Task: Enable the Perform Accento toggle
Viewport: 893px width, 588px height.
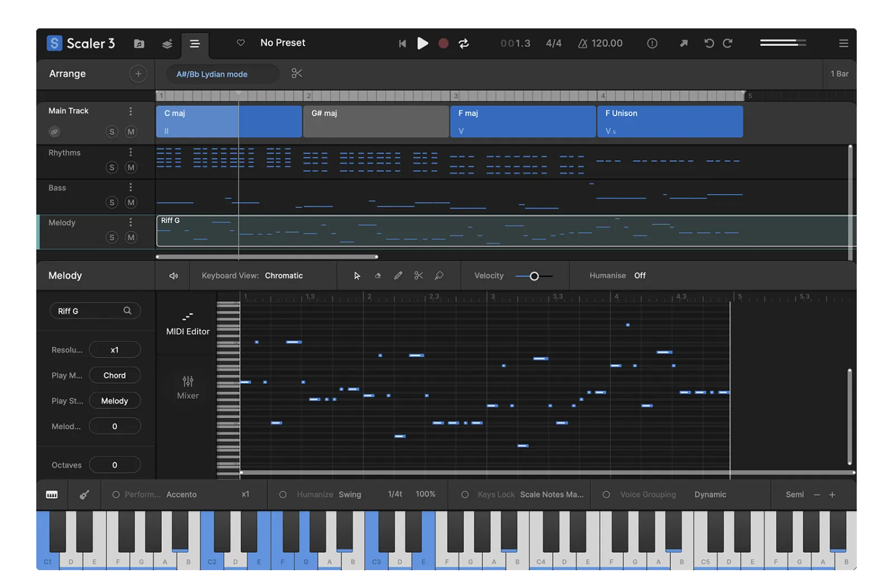Action: click(x=116, y=495)
